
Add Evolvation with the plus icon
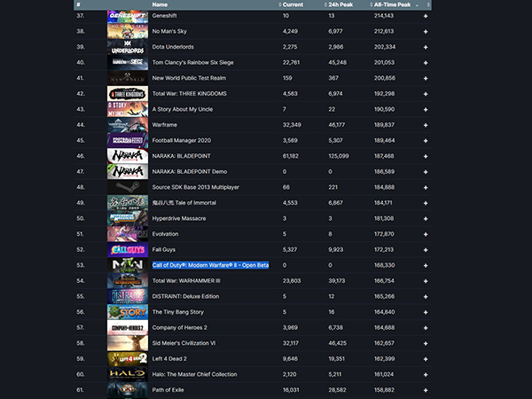tap(426, 234)
